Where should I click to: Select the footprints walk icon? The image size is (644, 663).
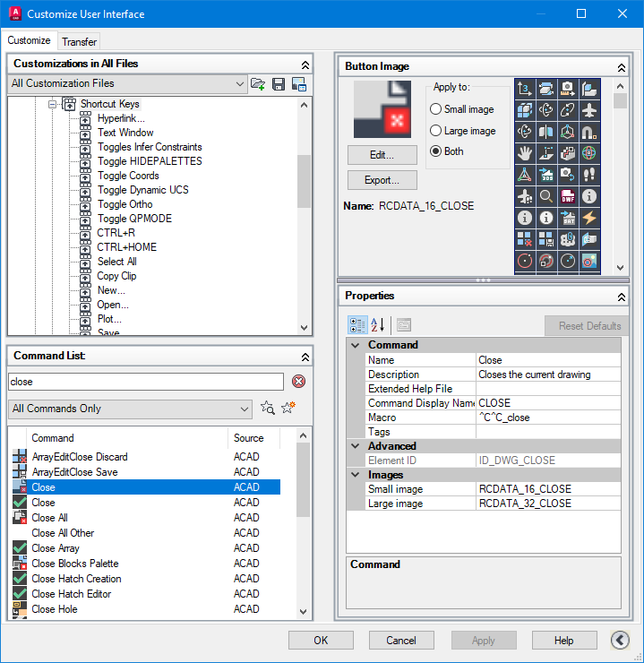(589, 175)
